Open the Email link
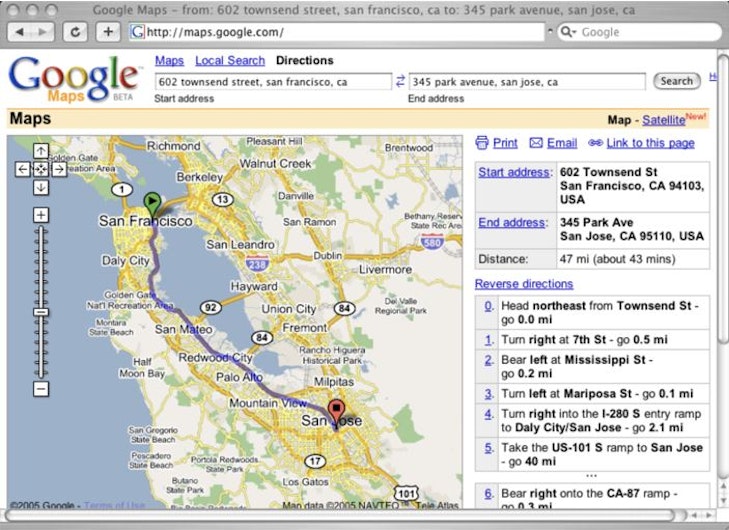Screen dimensions: 729x530 tap(562, 143)
